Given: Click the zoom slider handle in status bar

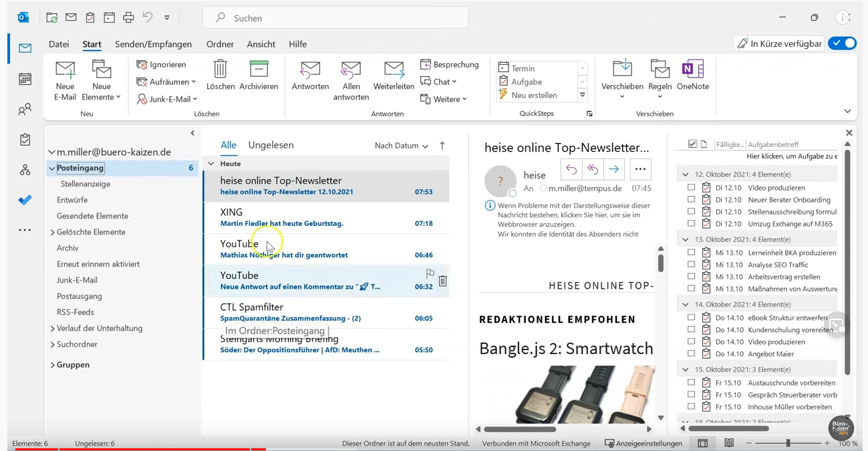Looking at the screenshot, I should coord(788,443).
